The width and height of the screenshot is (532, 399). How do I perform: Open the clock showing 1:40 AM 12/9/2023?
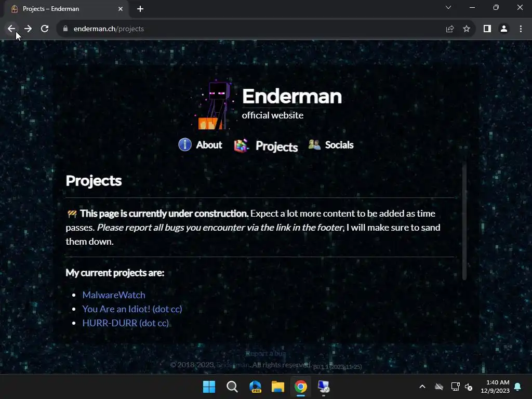coord(495,387)
